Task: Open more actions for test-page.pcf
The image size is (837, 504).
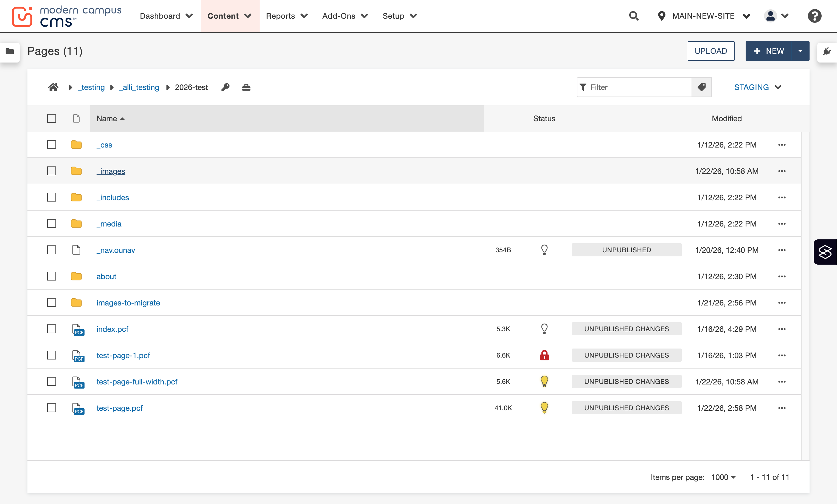Action: 782,408
